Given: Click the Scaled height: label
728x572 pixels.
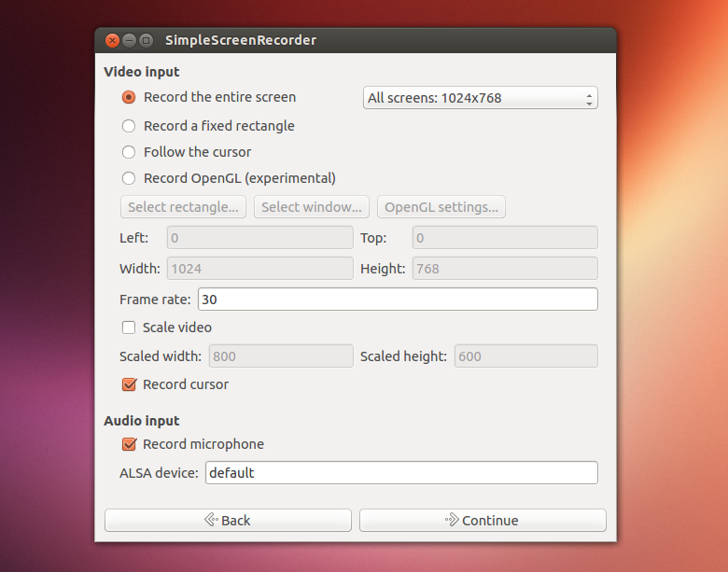Looking at the screenshot, I should tap(403, 356).
